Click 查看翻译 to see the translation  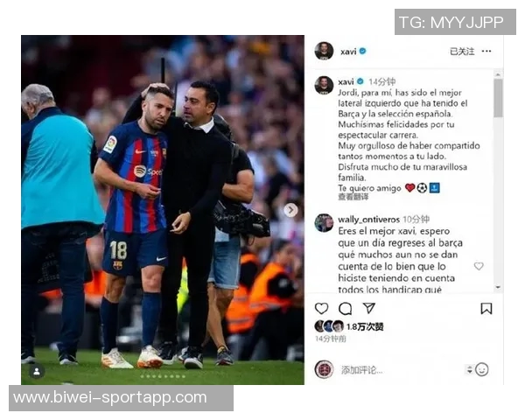coord(353,197)
